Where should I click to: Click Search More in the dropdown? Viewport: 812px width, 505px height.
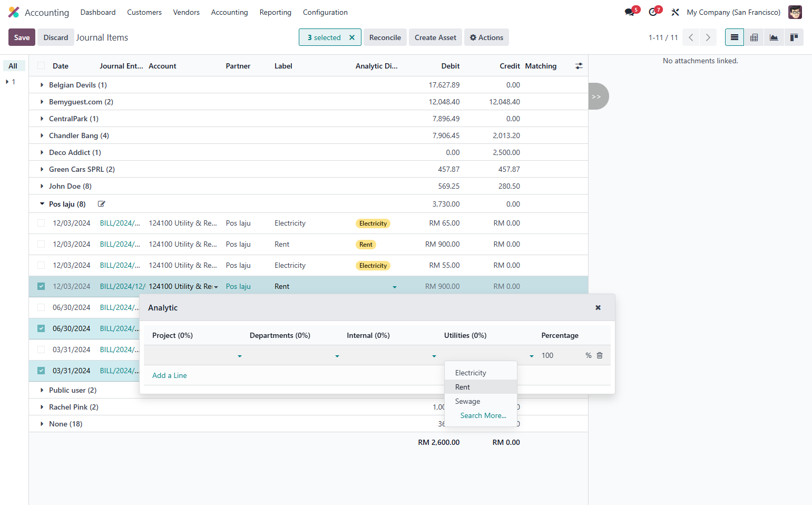click(483, 415)
